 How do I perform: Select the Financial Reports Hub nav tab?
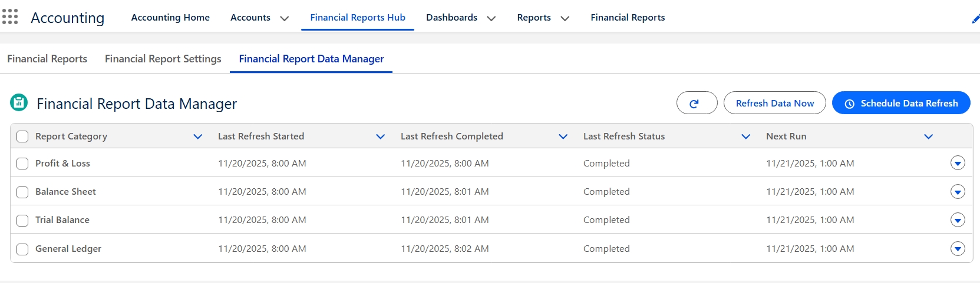click(x=358, y=18)
